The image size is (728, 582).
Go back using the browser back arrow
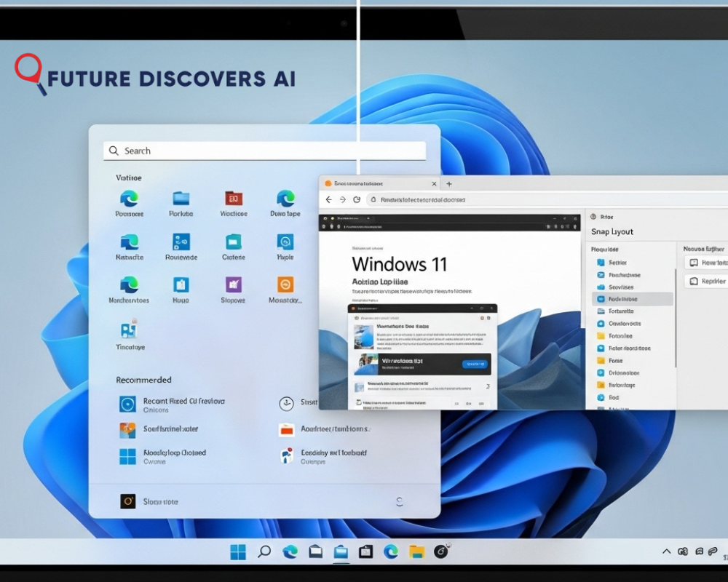point(328,199)
